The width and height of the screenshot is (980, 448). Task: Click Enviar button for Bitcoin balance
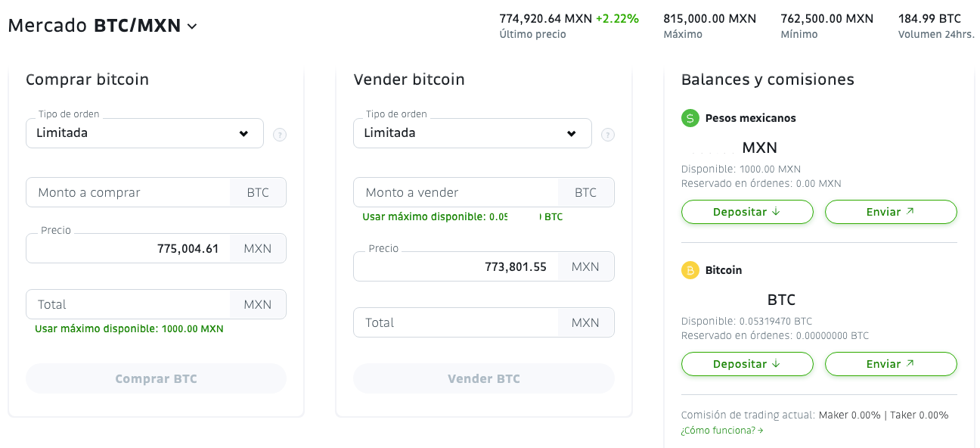coord(891,364)
